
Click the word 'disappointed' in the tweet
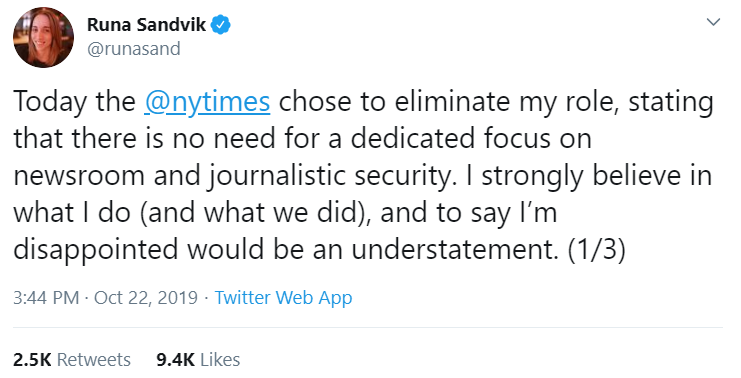point(95,250)
